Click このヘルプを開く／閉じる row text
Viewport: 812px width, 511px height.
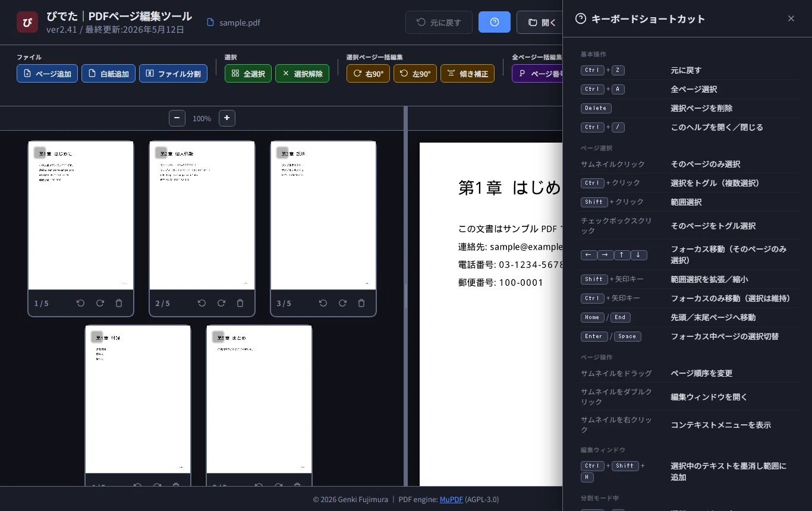click(717, 127)
